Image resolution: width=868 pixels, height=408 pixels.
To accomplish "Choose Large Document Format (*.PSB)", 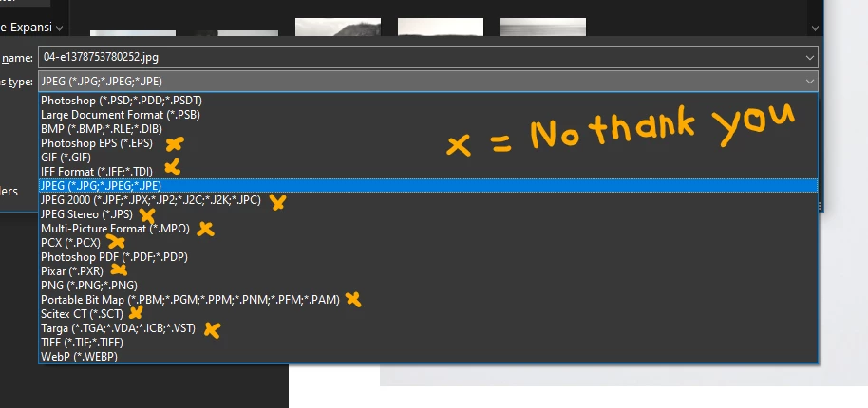I will (x=428, y=115).
